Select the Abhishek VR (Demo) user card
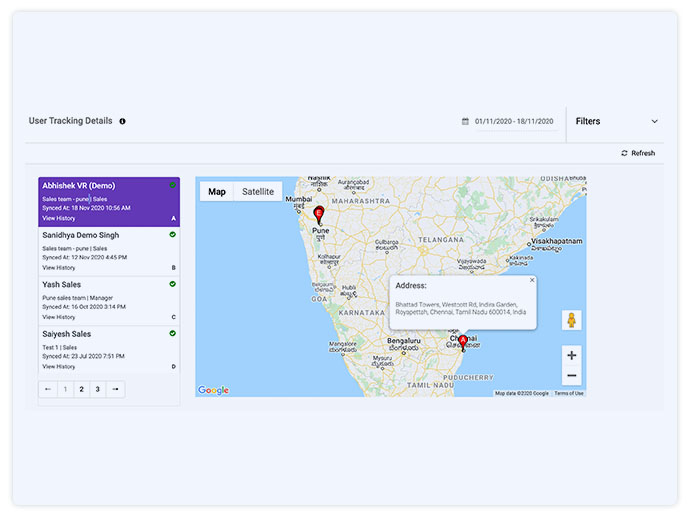The width and height of the screenshot is (689, 517). [x=109, y=202]
